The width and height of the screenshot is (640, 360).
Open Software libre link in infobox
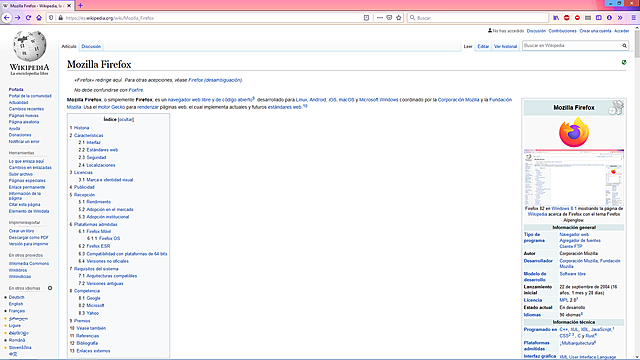tap(572, 274)
